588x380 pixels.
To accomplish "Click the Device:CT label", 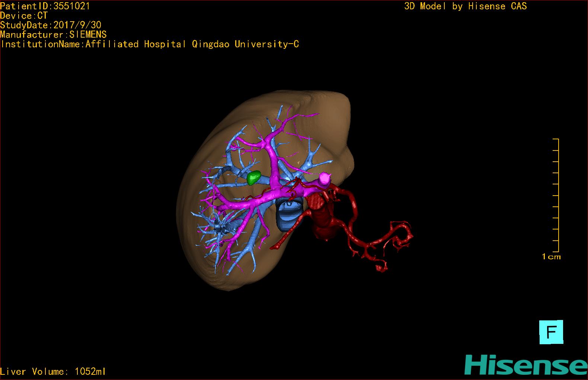I will point(24,16).
